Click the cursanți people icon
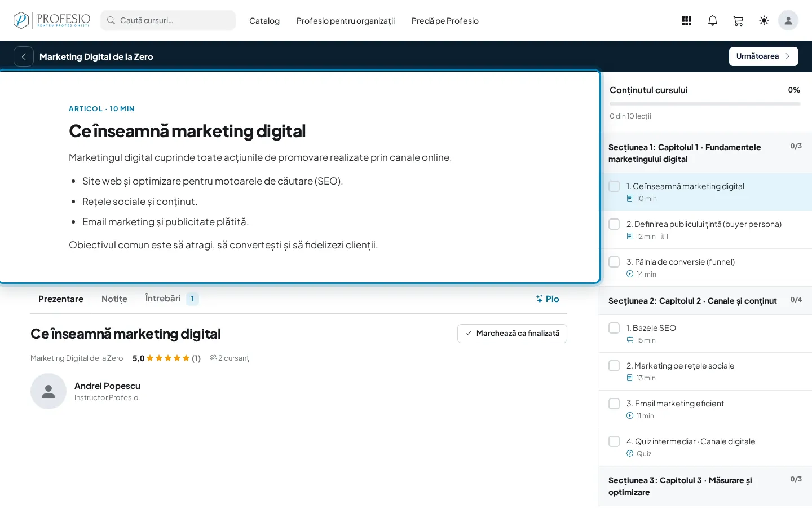The height and width of the screenshot is (508, 812). coord(213,358)
